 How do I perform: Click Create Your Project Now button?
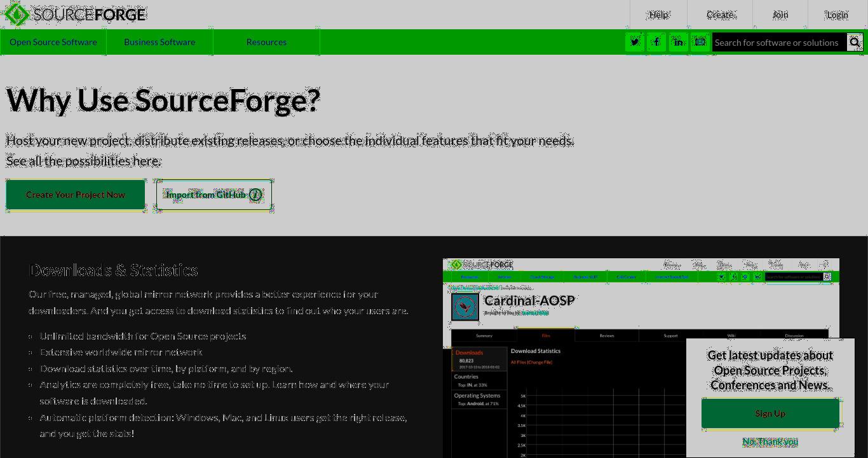pos(76,195)
